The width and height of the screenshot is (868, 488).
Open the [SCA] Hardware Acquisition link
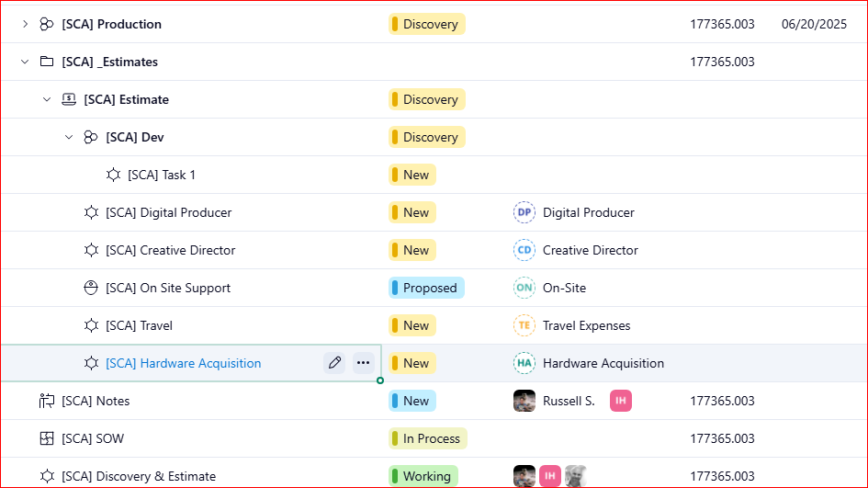tap(183, 363)
